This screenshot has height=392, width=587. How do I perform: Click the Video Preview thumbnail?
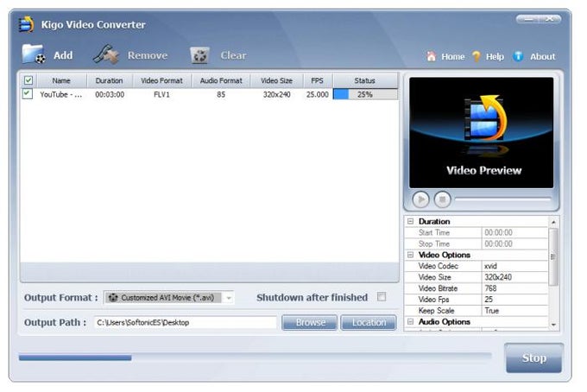coord(481,133)
